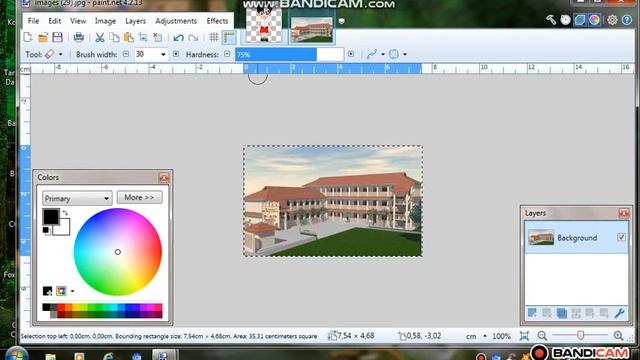Reset colors to black and white
Viewport: 640px width, 360px height.
[47, 231]
